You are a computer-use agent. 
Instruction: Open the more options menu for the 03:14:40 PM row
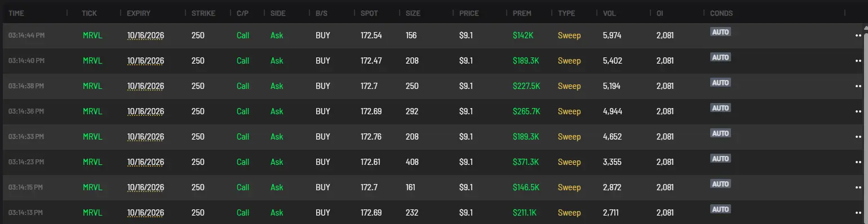(859, 61)
